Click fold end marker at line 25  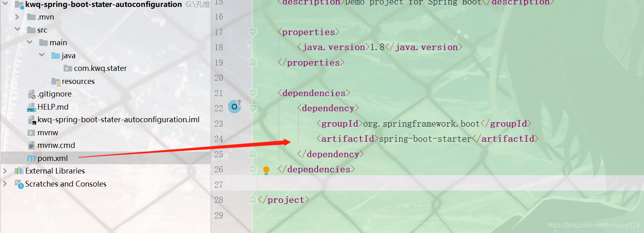click(253, 154)
